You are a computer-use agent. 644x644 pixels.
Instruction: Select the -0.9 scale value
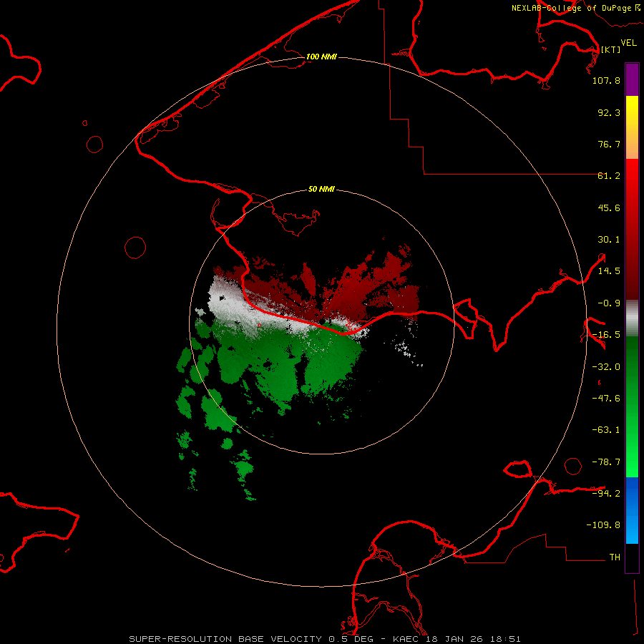coord(609,303)
